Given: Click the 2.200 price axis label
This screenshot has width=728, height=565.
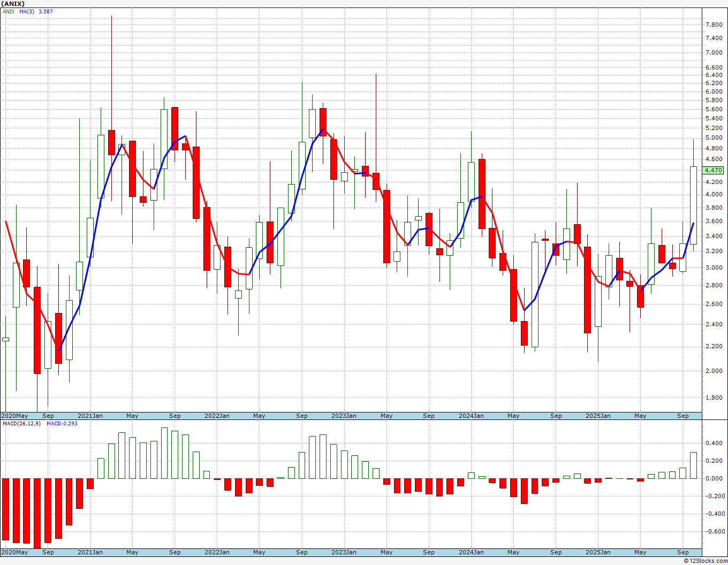Looking at the screenshot, I should pyautogui.click(x=714, y=346).
